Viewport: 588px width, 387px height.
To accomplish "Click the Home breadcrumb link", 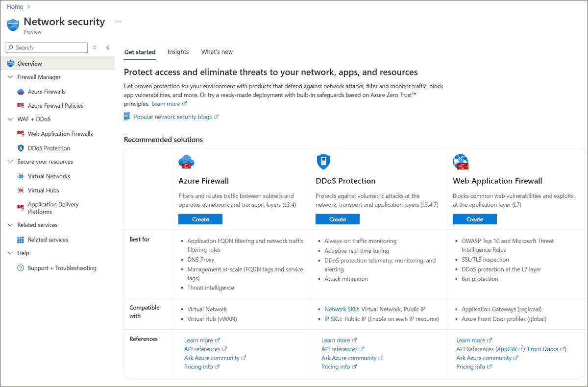I will point(15,6).
